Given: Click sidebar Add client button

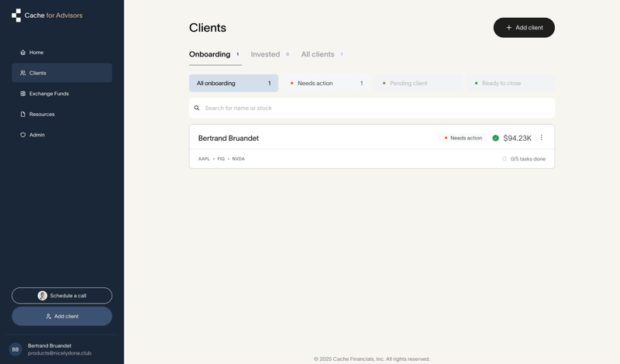Looking at the screenshot, I should pos(61,316).
